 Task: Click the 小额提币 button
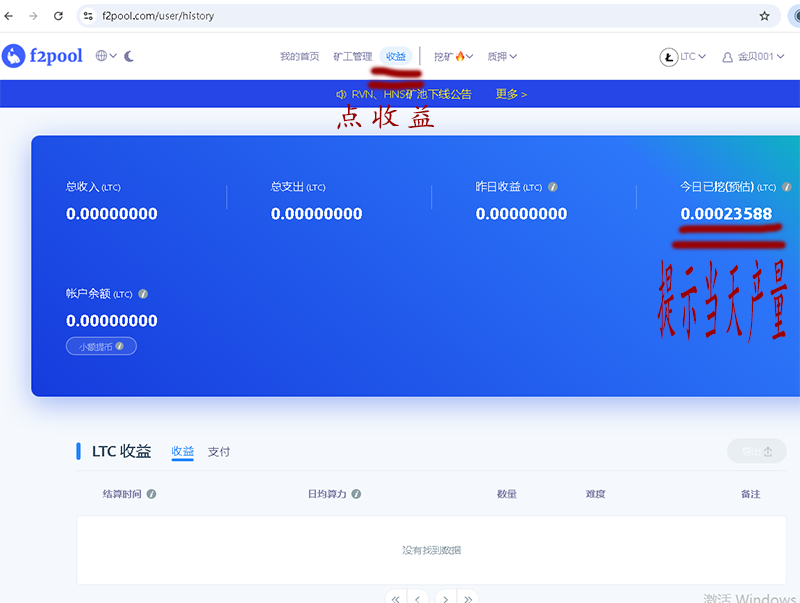100,346
